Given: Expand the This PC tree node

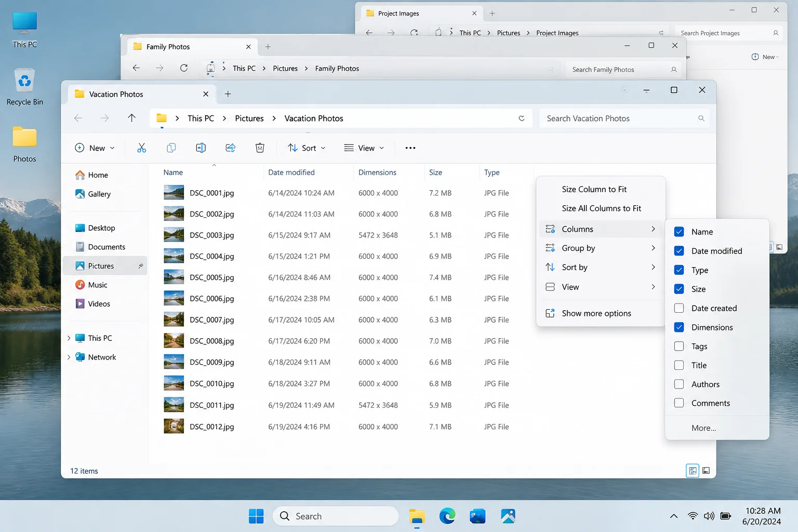Looking at the screenshot, I should tap(69, 338).
